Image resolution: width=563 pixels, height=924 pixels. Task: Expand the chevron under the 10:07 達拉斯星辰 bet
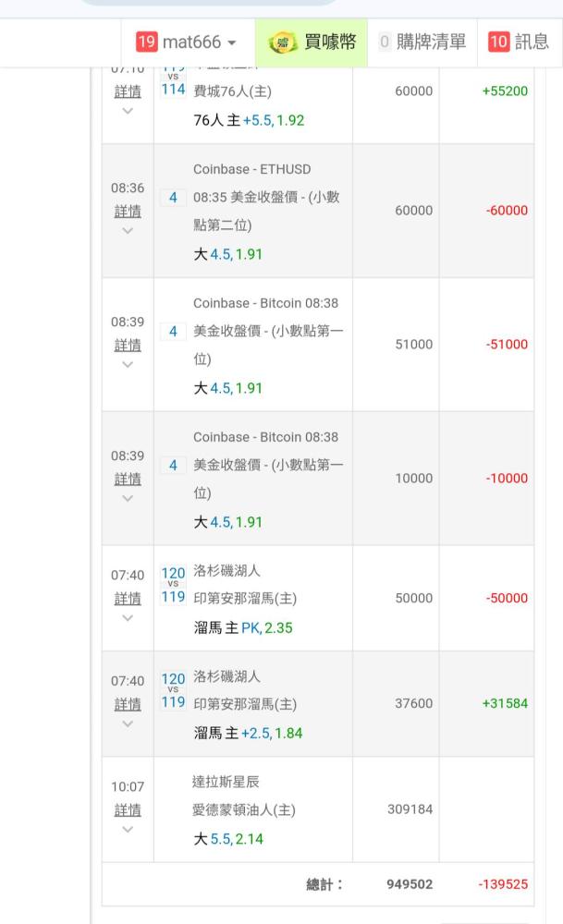pyautogui.click(x=128, y=830)
